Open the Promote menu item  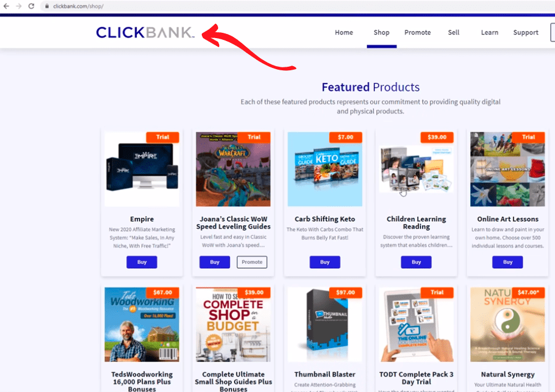[417, 32]
